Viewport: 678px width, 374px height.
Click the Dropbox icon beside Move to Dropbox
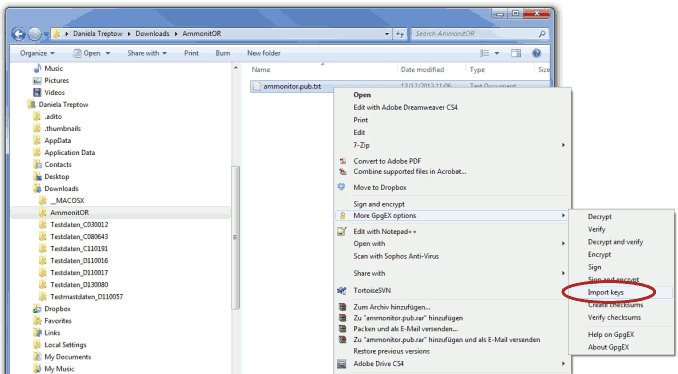[342, 187]
